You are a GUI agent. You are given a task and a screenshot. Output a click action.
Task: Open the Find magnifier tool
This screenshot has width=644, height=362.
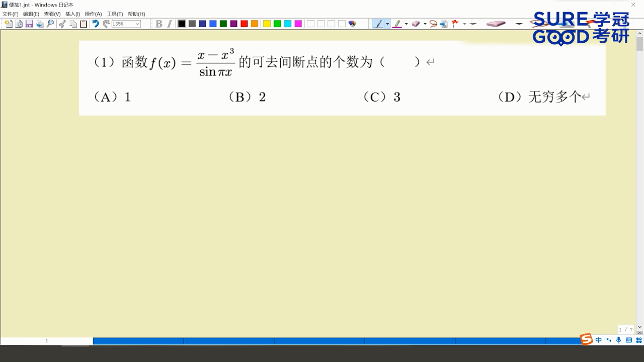[50, 24]
